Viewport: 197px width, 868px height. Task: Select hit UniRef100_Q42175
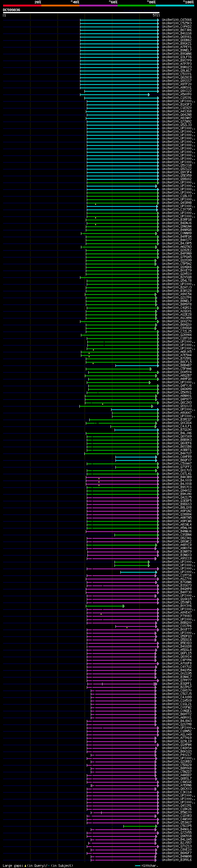click(x=177, y=498)
